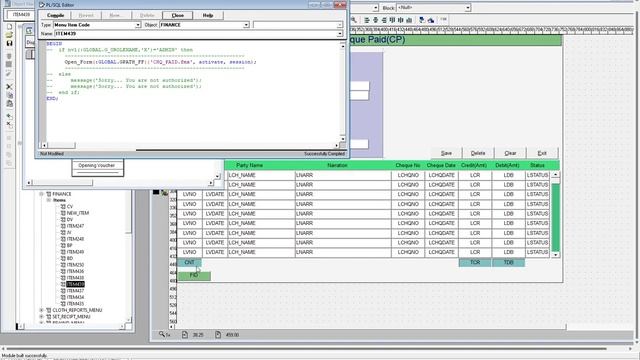This screenshot has width=640, height=360.
Task: Click the Compile button in PL/SQL Editor
Action: (56, 15)
